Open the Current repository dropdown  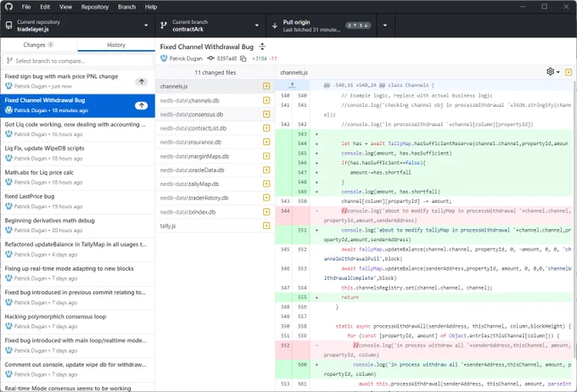[x=78, y=25]
